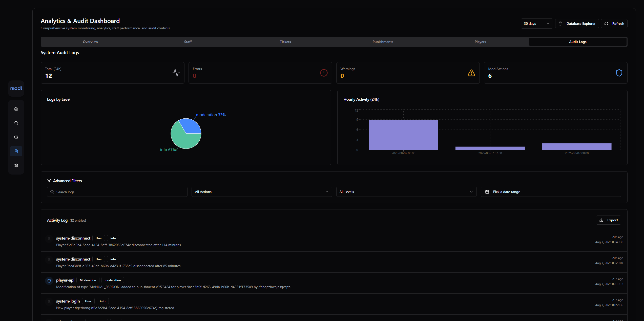Screen dimensions: 644x321
Task: Click the modl logo in sidebar
Action: 16,88
